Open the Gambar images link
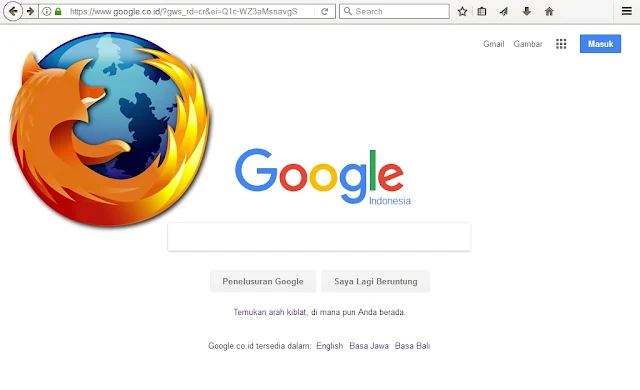 click(x=528, y=44)
